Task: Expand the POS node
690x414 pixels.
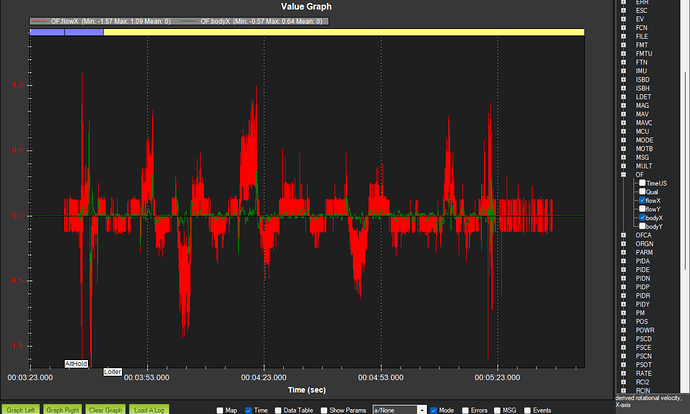Action: (x=624, y=321)
